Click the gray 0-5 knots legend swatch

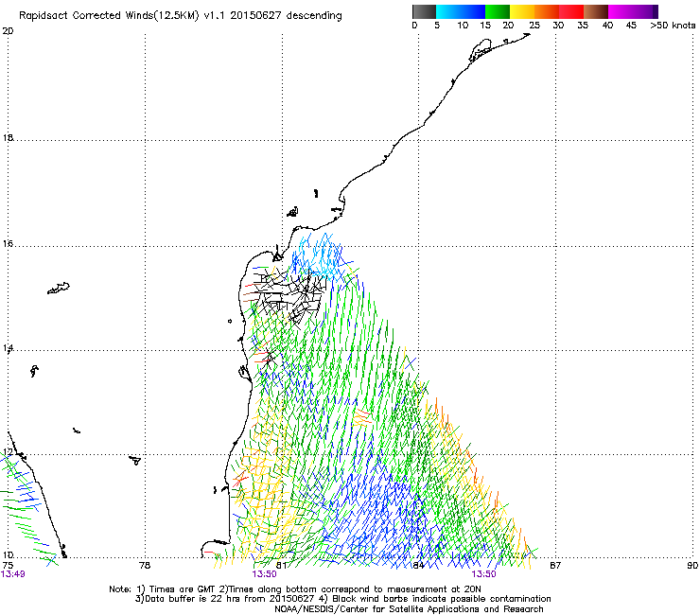[x=424, y=11]
